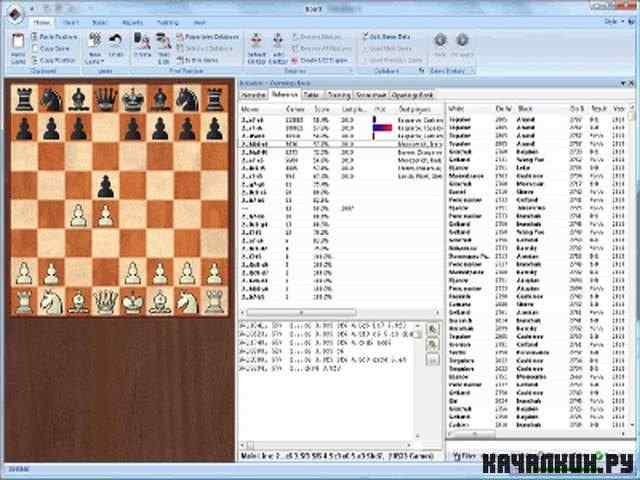The image size is (640, 480).
Task: Choose Remove All Kibitzers in the Engines group
Action: 322,49
